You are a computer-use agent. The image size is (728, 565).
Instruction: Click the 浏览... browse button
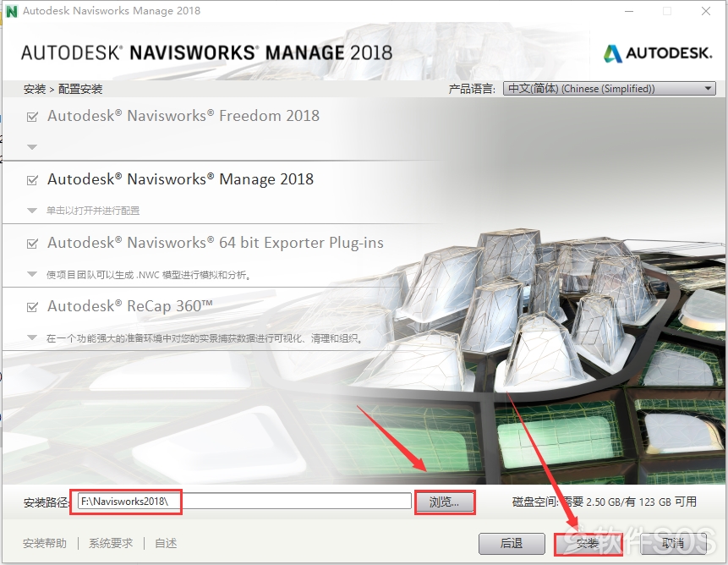point(444,502)
